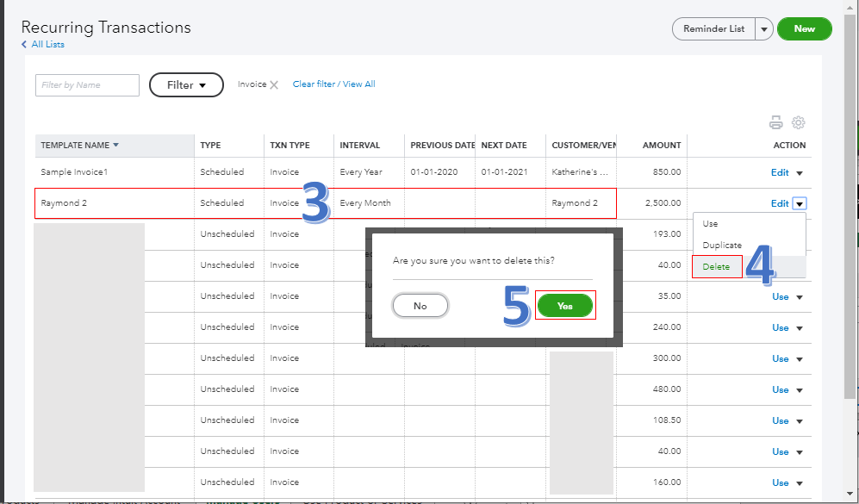This screenshot has height=504, width=859.
Task: Click the Every Year interval cell
Action: tap(361, 172)
